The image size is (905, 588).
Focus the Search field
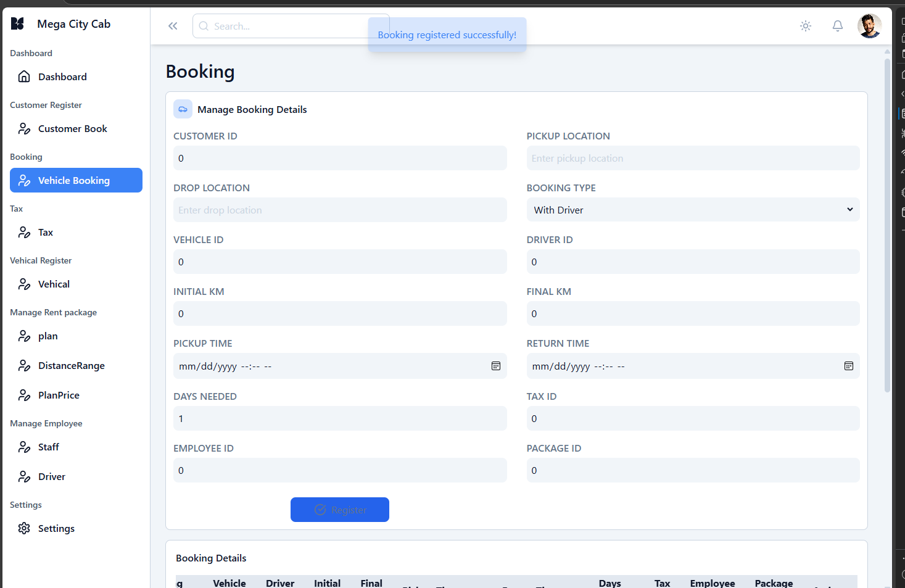pyautogui.click(x=291, y=26)
